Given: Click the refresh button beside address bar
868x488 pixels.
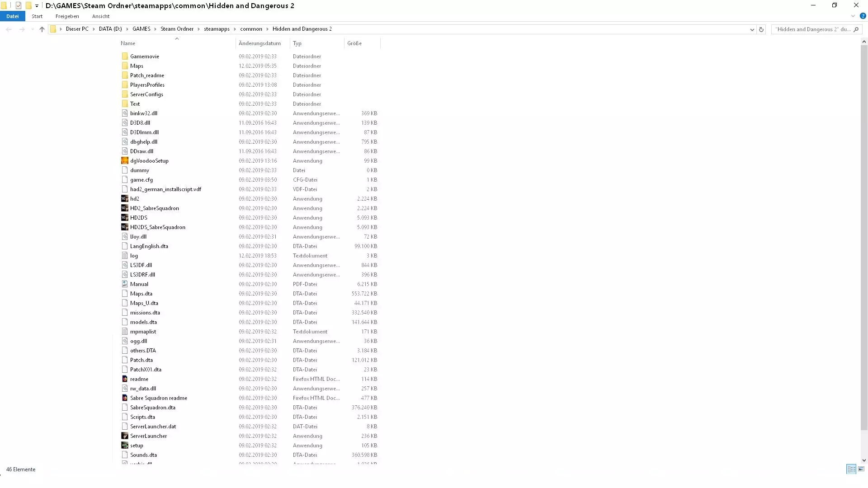Looking at the screenshot, I should (x=761, y=29).
